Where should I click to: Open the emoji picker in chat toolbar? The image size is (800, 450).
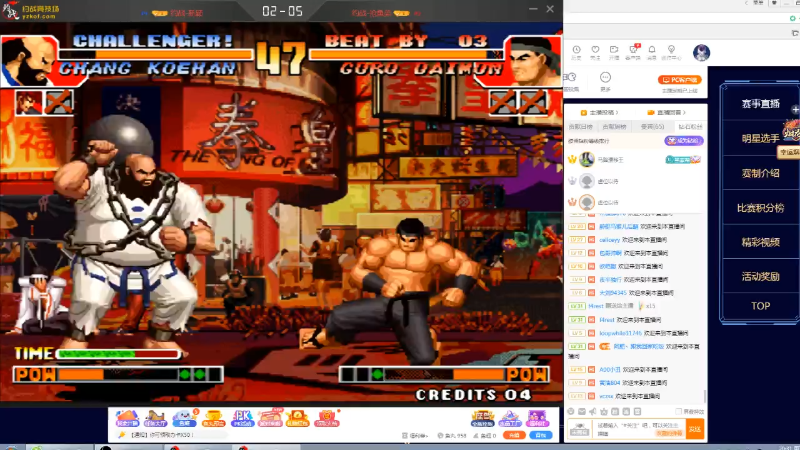[571, 411]
